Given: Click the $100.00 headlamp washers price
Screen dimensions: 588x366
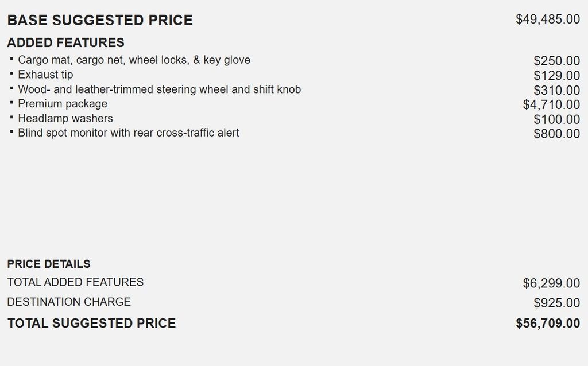Looking at the screenshot, I should point(556,119).
